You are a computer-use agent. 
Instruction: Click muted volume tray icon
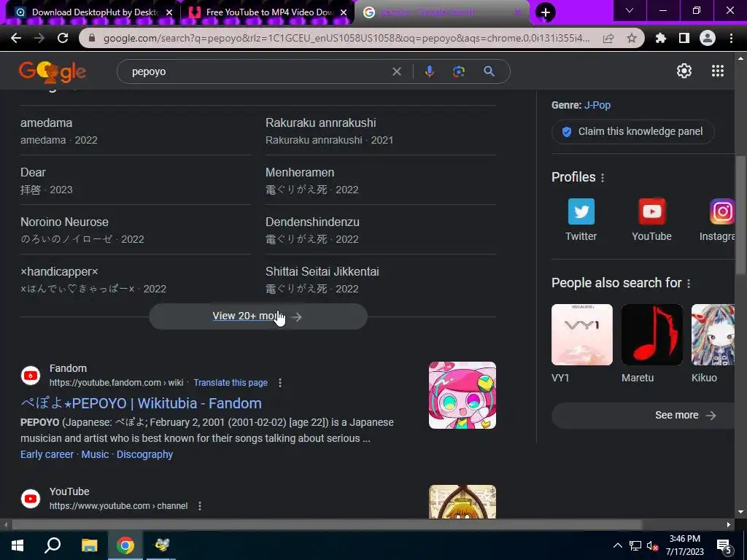pyautogui.click(x=652, y=545)
